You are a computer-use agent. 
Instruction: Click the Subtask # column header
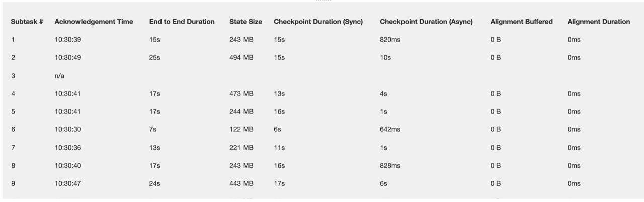27,22
